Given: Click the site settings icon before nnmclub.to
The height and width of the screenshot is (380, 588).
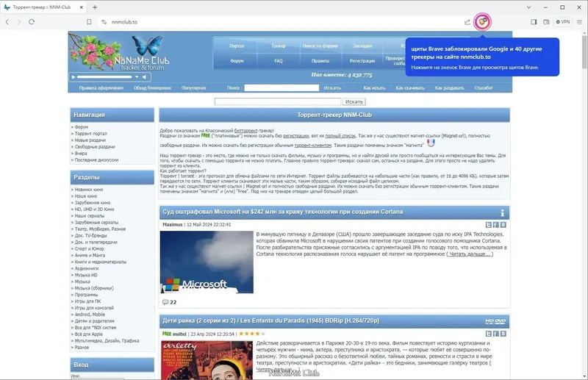Looking at the screenshot, I should (104, 22).
